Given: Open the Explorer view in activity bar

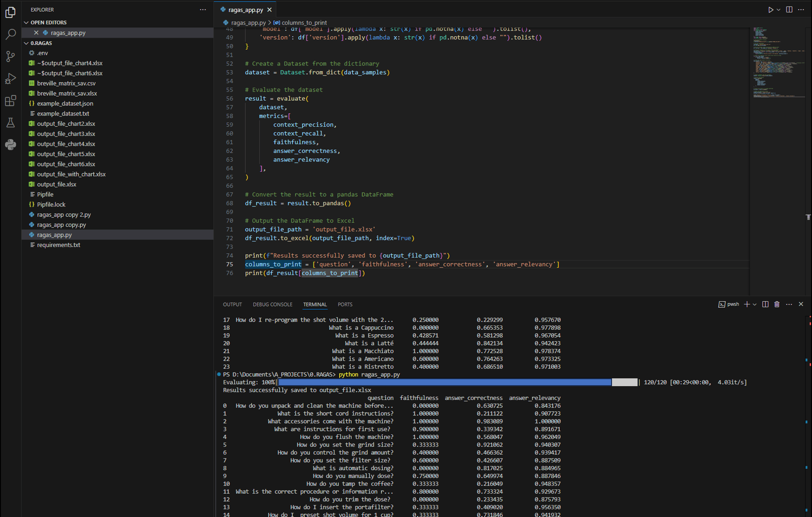Looking at the screenshot, I should pyautogui.click(x=10, y=12).
